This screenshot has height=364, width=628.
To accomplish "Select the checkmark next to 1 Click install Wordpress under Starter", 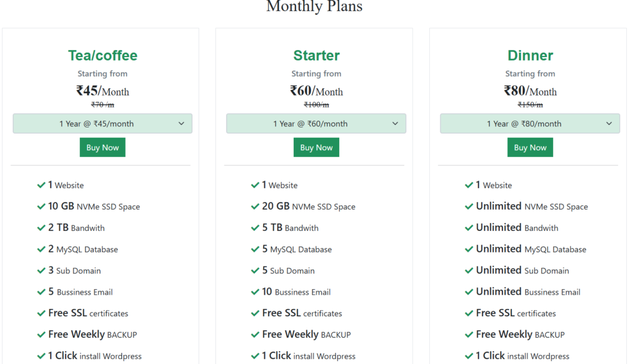I will click(255, 356).
